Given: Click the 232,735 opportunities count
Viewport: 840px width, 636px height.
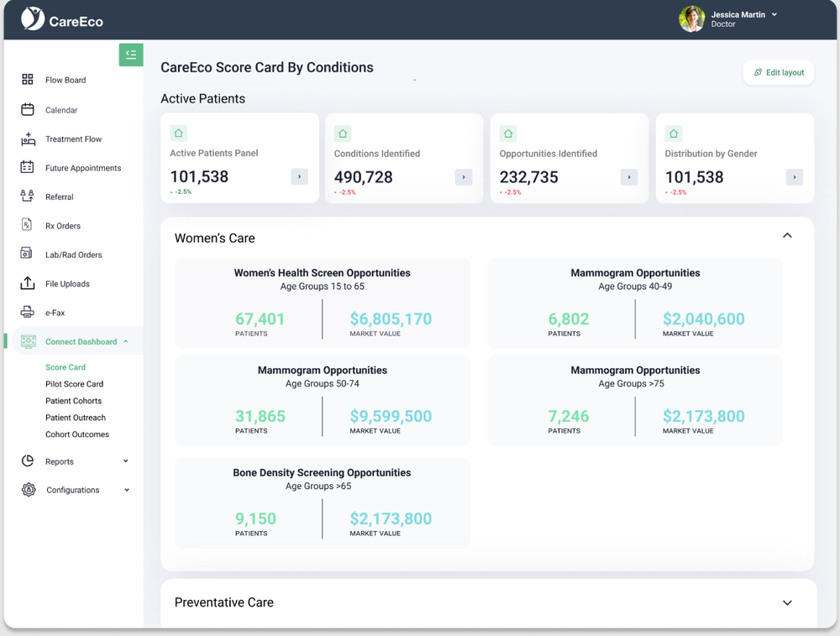Looking at the screenshot, I should pos(528,176).
